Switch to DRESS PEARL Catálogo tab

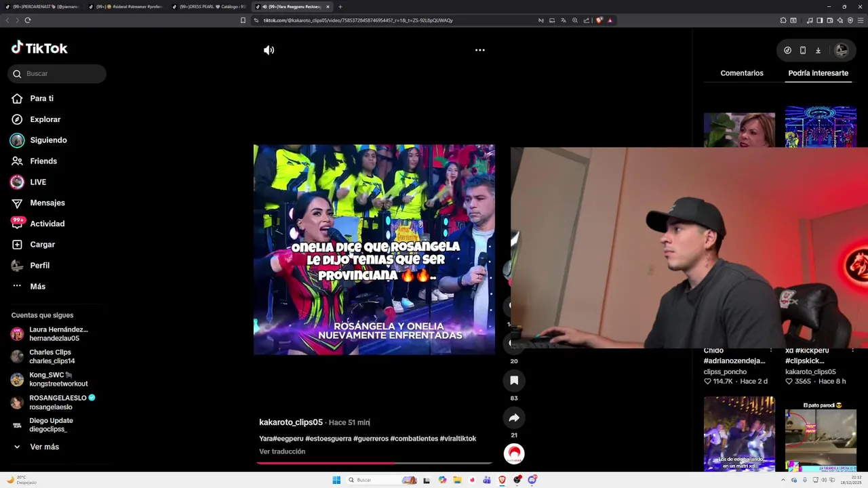[209, 7]
